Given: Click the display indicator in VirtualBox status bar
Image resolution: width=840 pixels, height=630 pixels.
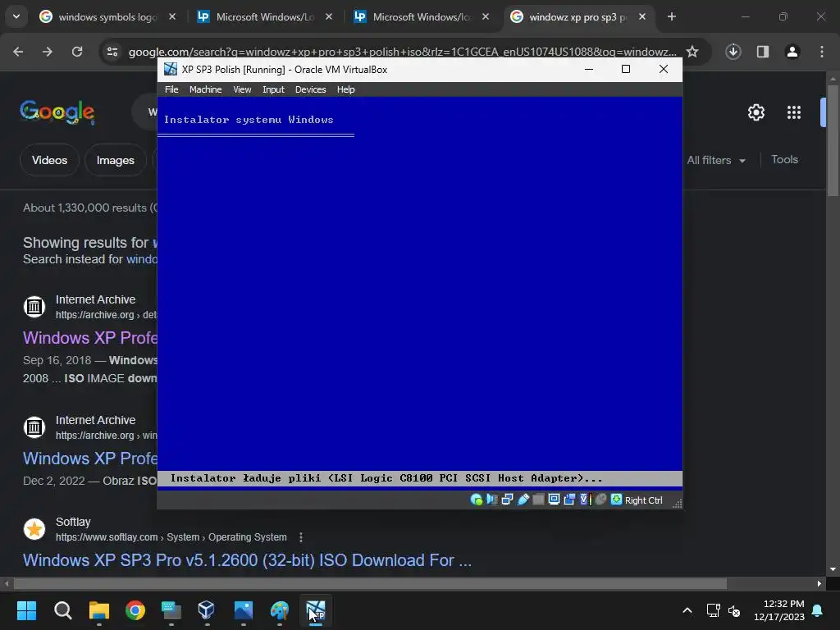Looking at the screenshot, I should coord(554,500).
